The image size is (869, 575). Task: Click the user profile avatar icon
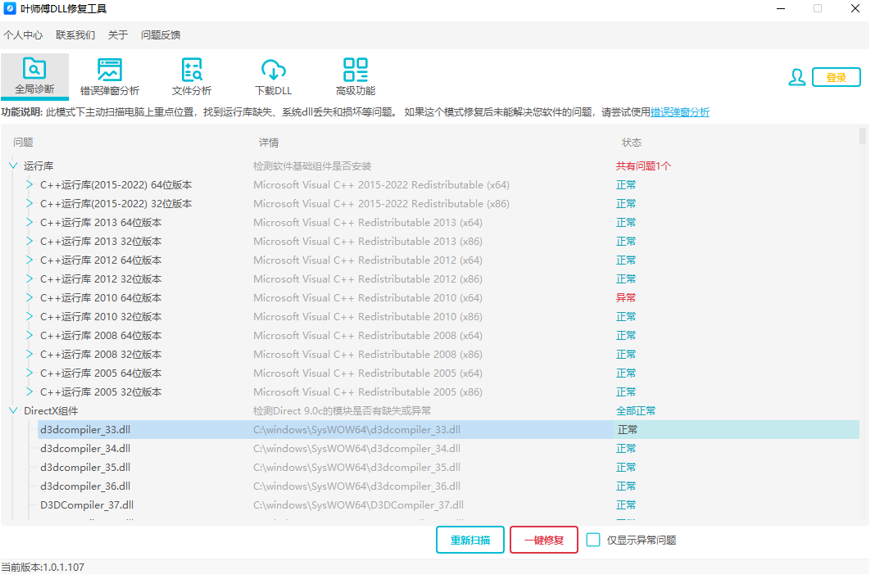coord(797,77)
